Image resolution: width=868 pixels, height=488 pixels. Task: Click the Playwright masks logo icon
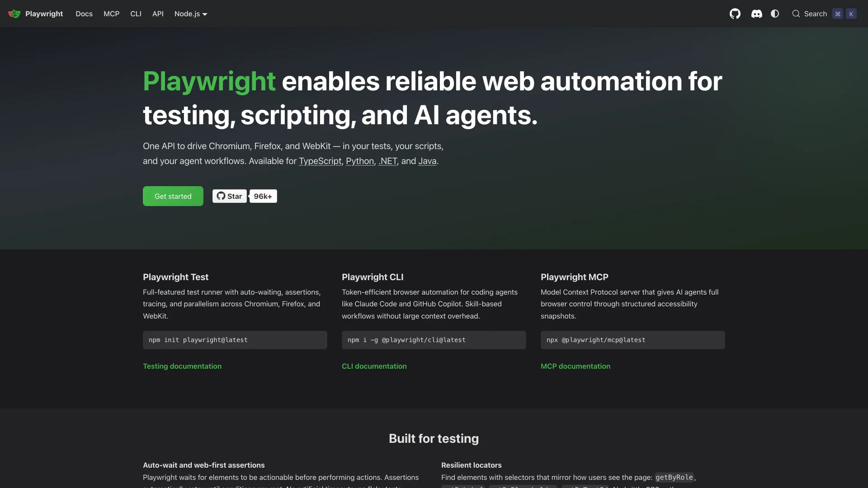pos(14,14)
